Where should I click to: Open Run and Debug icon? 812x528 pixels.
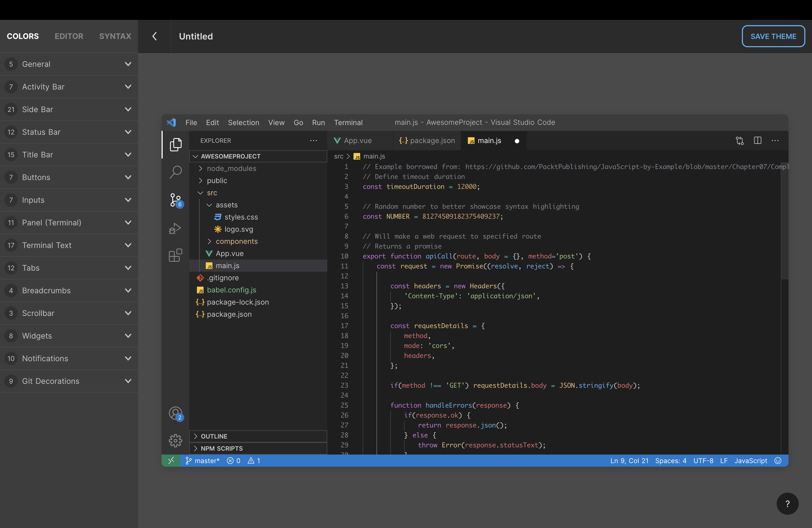point(175,228)
